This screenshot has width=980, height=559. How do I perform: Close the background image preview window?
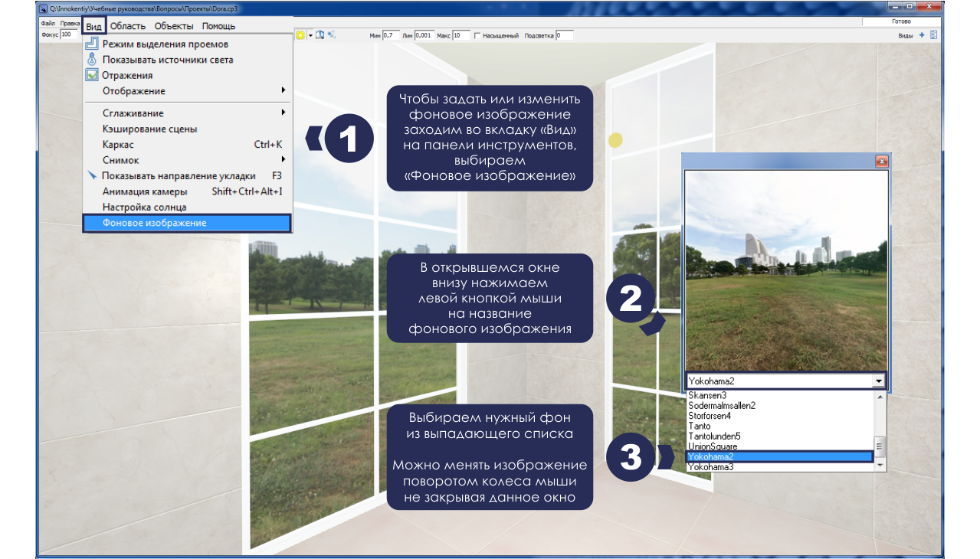click(881, 162)
